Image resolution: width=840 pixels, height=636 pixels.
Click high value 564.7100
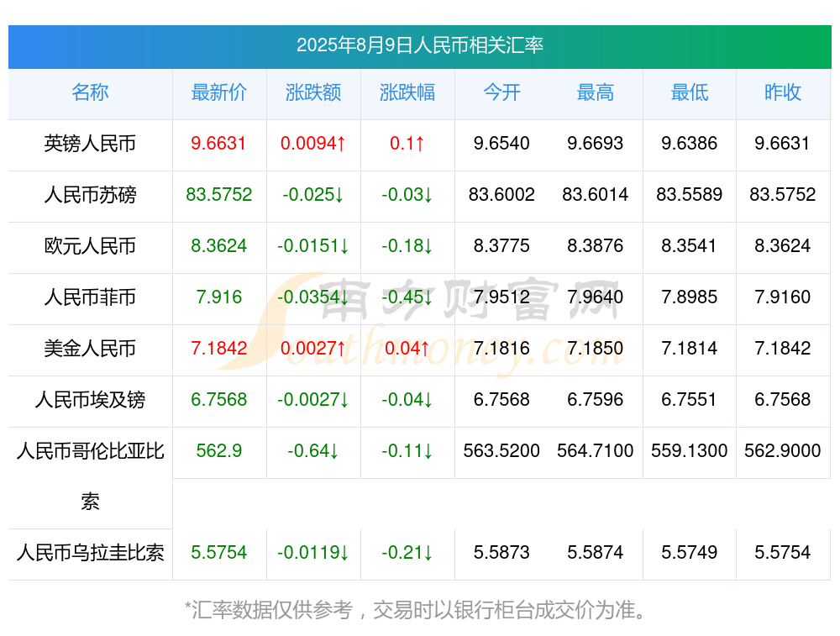point(596,450)
